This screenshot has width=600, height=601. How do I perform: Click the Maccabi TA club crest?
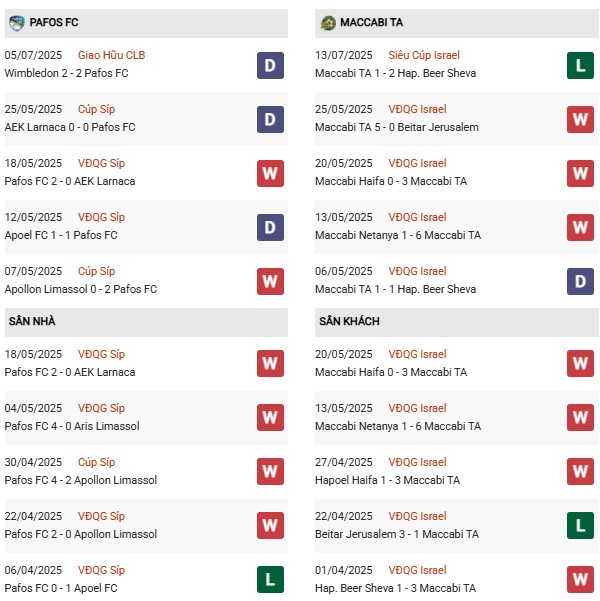[327, 22]
